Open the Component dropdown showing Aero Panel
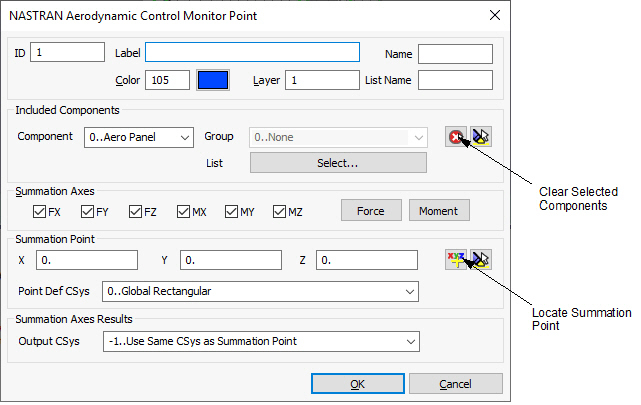This screenshot has width=641, height=405. pos(139,137)
